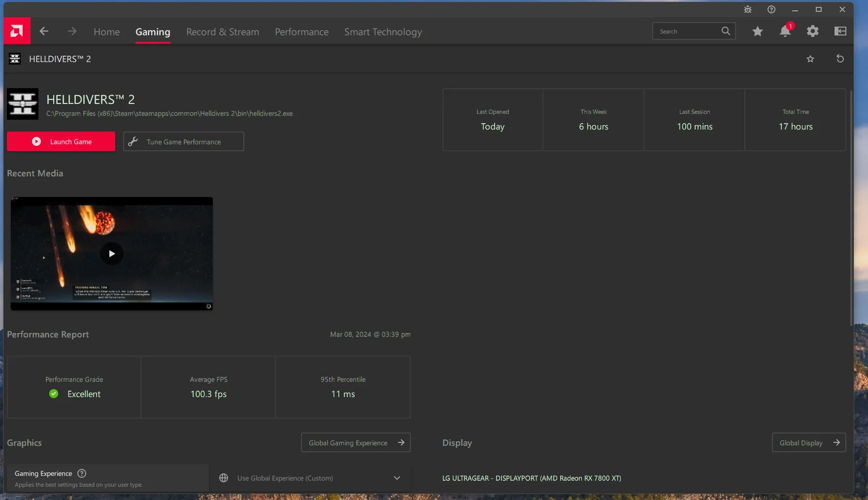
Task: Click the globe icon beside Use Global Experience
Action: pos(224,478)
